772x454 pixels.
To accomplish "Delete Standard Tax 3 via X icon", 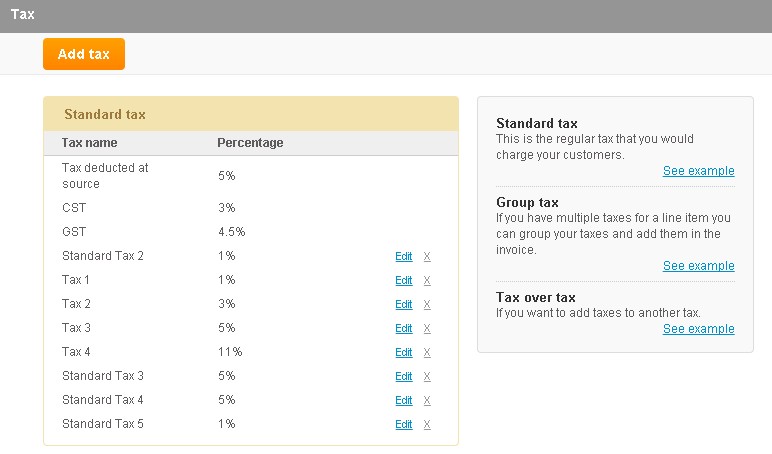I will [x=427, y=377].
